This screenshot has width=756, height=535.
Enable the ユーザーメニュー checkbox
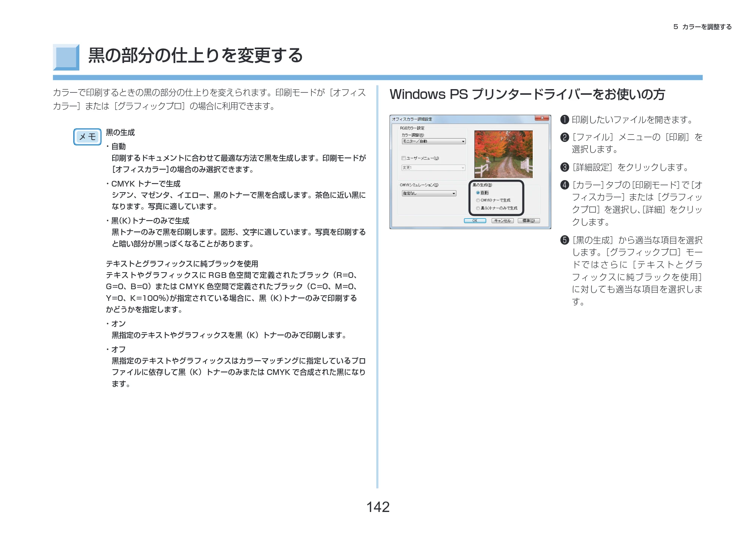click(x=404, y=158)
